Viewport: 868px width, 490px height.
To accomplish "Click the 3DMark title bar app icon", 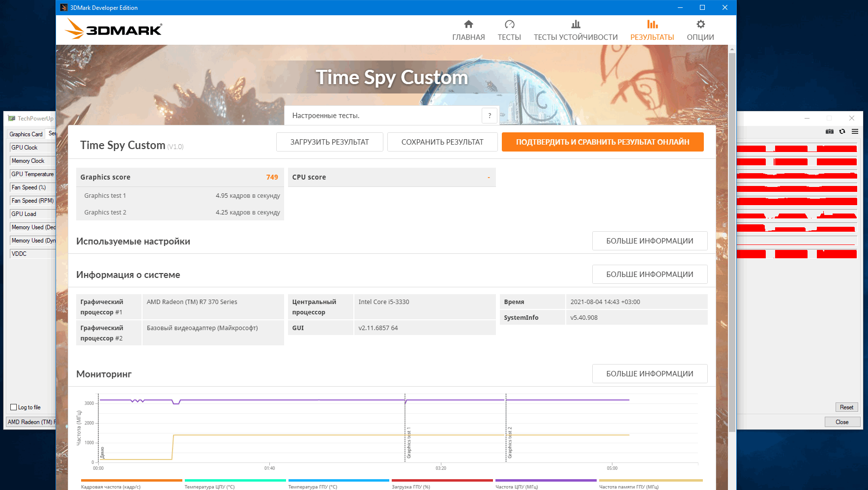I will coord(64,7).
